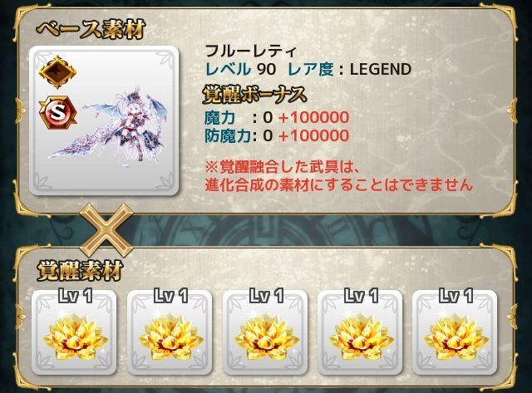
Task: Tap the 覚醒ボーナス heading
Action: (254, 94)
